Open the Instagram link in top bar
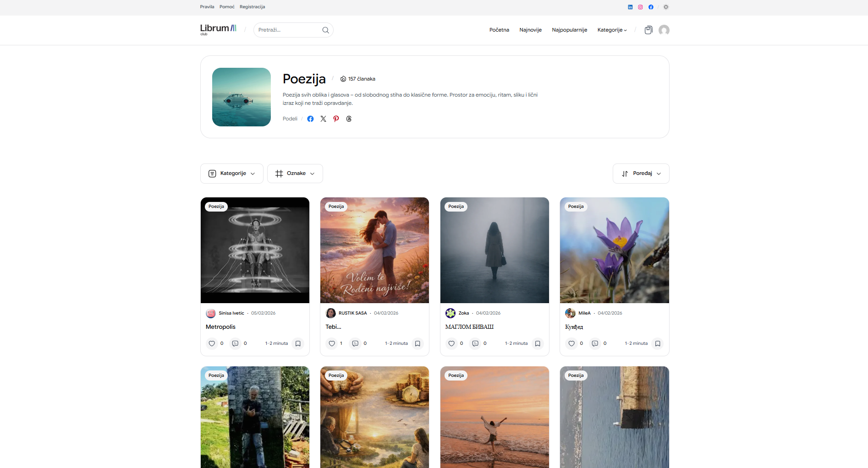868x468 pixels. coord(640,7)
